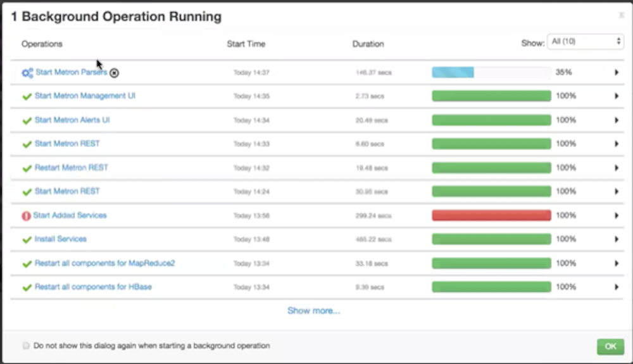The height and width of the screenshot is (364, 633).
Task: Confirm the dialog with the green OK button
Action: click(610, 346)
